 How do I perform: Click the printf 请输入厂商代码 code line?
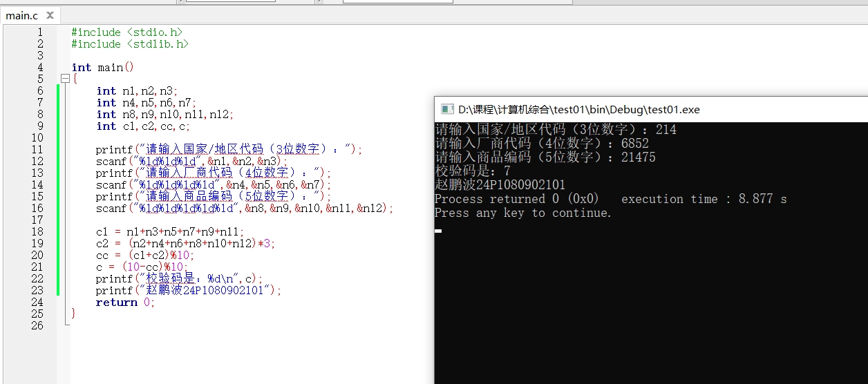pos(214,173)
